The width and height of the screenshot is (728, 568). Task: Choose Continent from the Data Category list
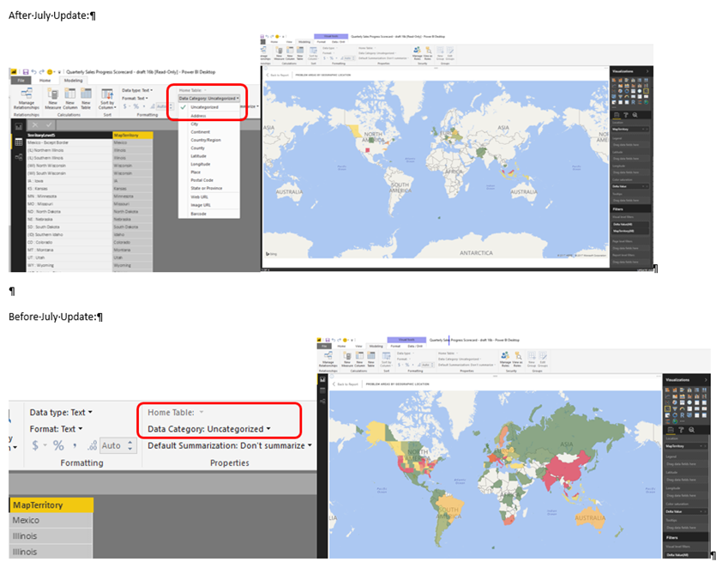(209, 132)
